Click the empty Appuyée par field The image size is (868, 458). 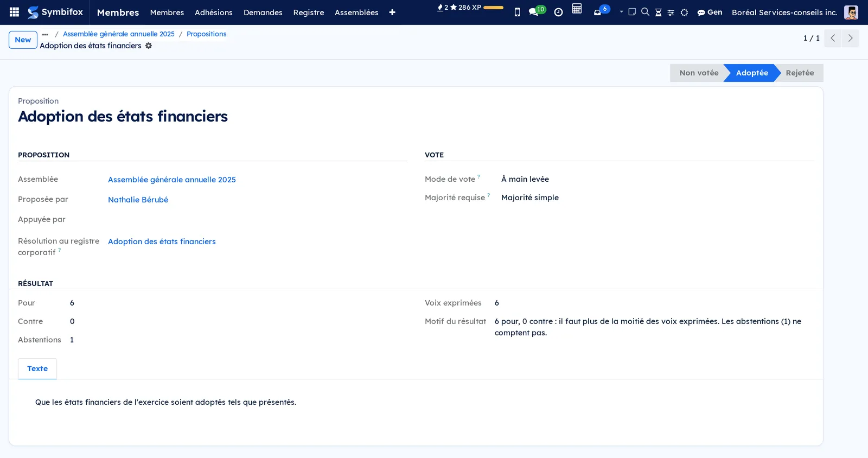[257, 220]
